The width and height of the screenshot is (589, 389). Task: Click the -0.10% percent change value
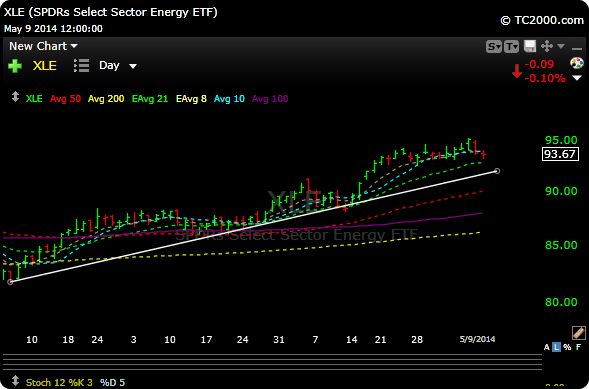[545, 78]
